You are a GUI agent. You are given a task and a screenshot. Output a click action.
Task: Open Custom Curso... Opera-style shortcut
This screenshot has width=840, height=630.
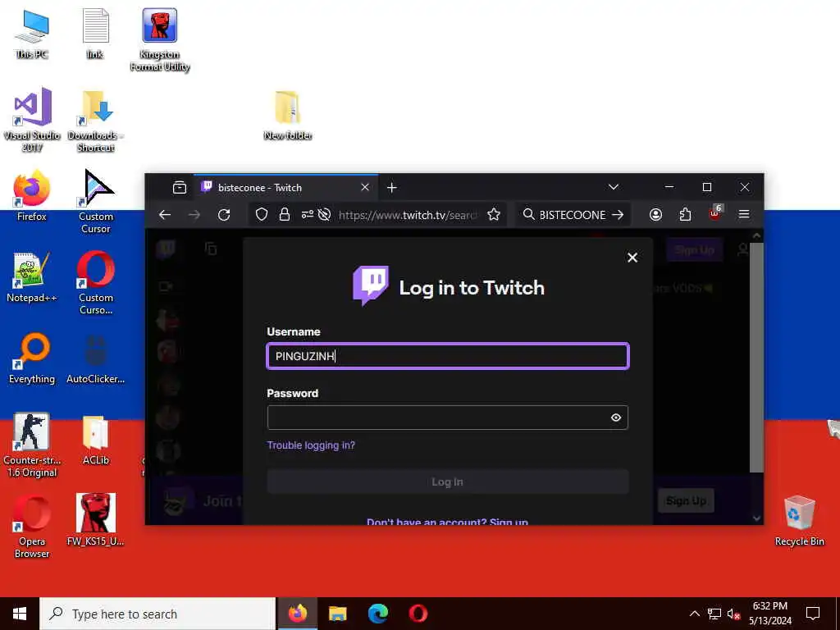[96, 282]
